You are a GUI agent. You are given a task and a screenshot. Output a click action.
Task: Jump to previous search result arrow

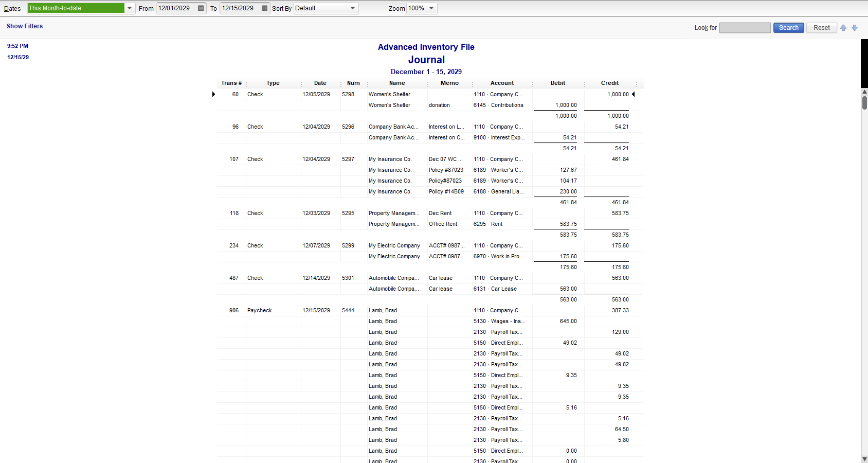(x=843, y=28)
